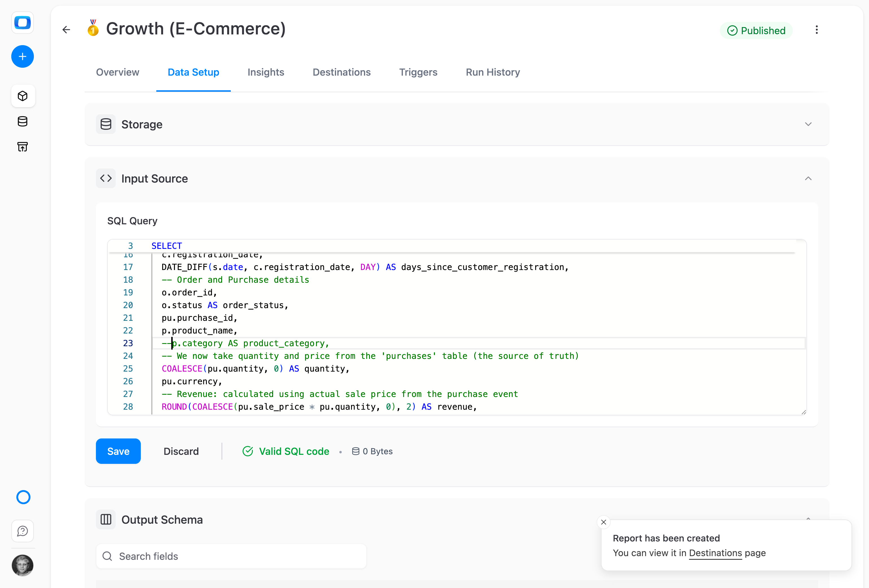Click the commented p.category line 23
This screenshot has width=869, height=588.
tap(245, 343)
